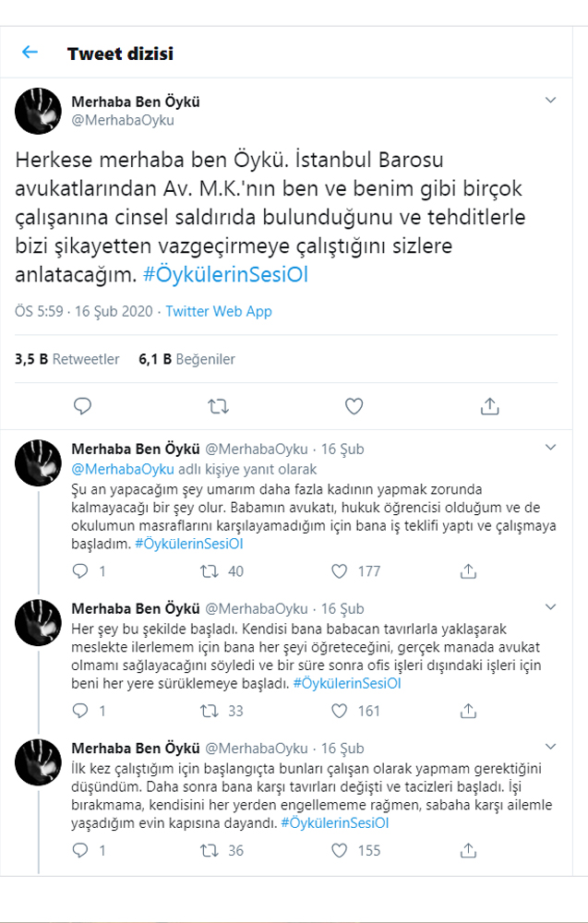View the 6,1 B Beğeniler list

pyautogui.click(x=186, y=359)
